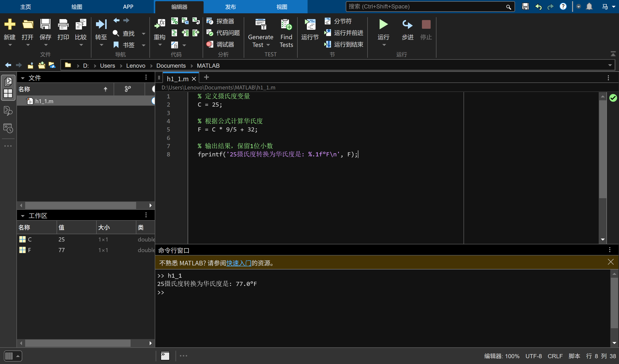Collapse the Files (文件) panel
This screenshot has height=364, width=619.
pos(22,78)
